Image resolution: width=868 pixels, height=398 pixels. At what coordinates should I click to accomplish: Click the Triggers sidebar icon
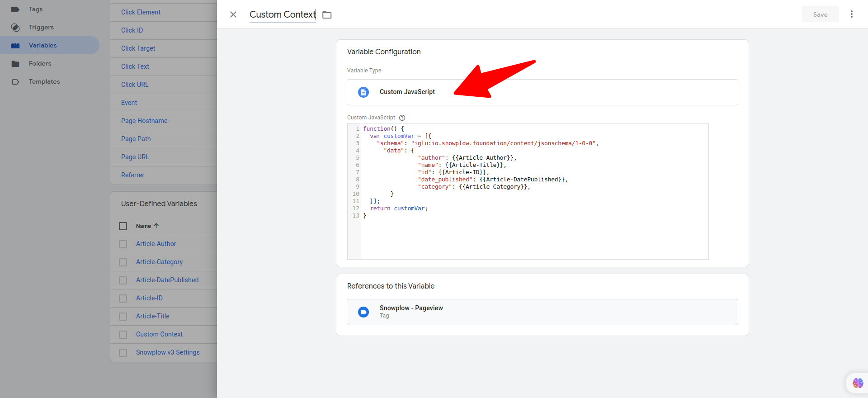tap(15, 28)
